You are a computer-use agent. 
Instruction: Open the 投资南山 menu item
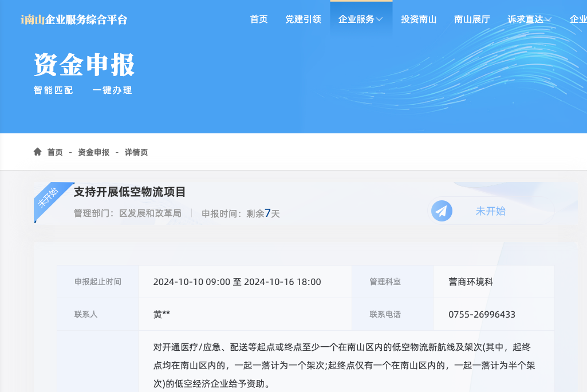(x=419, y=19)
